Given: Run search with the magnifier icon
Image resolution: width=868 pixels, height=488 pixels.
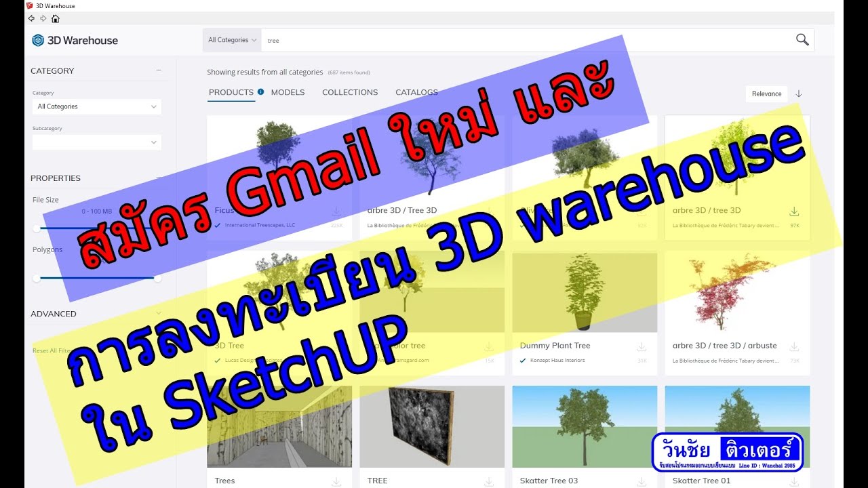Looking at the screenshot, I should [x=802, y=40].
